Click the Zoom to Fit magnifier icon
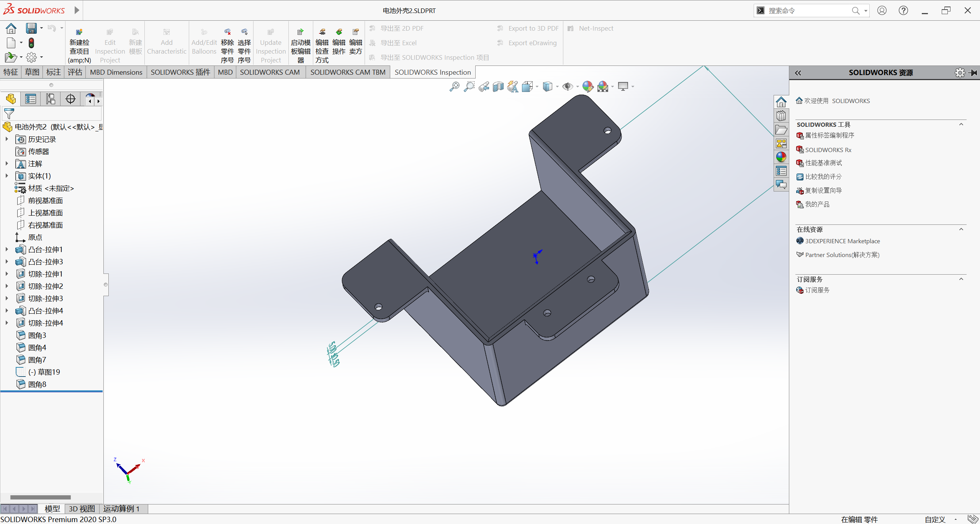Screen dimensions: 980x524 tap(454, 87)
